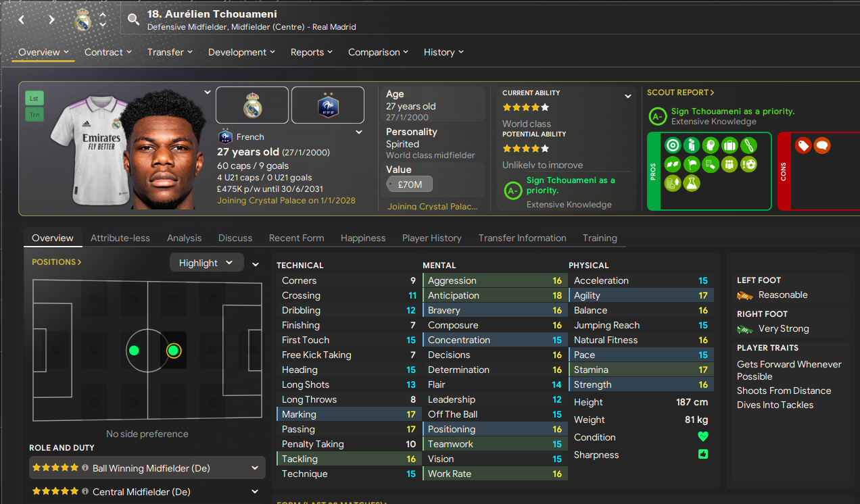The image size is (860, 504).
Task: Select the central midfield position dot on the pitch
Action: click(x=134, y=350)
